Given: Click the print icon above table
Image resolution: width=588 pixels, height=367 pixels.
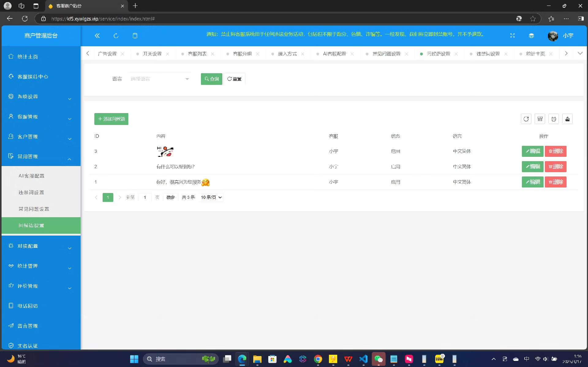Looking at the screenshot, I should pyautogui.click(x=553, y=119).
